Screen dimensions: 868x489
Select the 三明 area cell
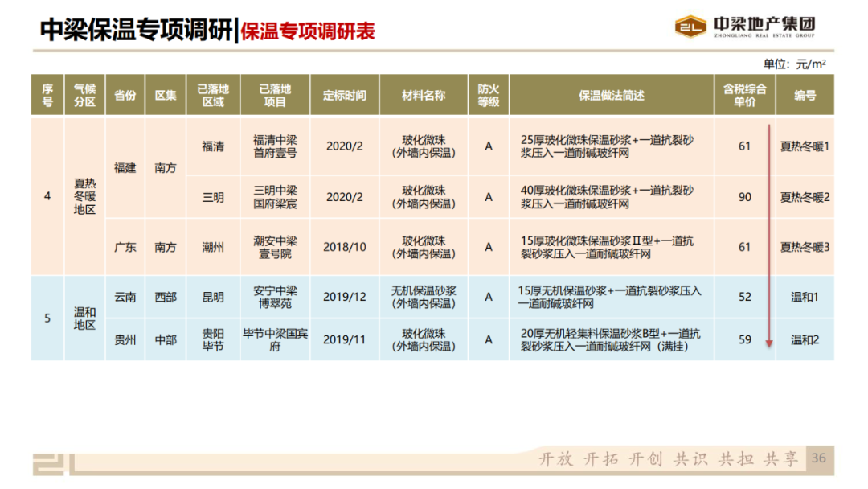[213, 197]
